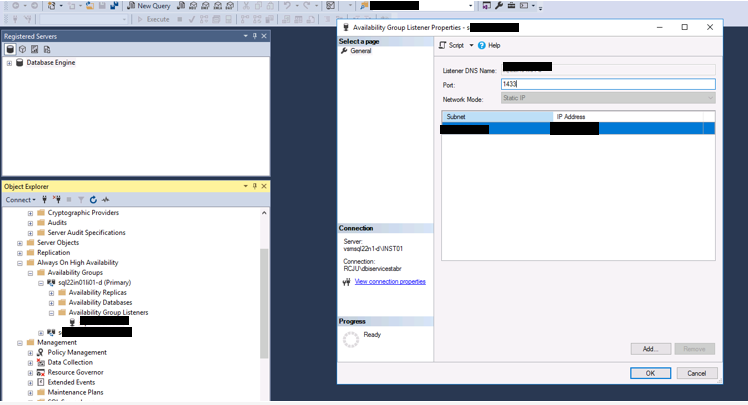Select the General page in dialog
Viewport: 748px width, 405px height.
coord(360,50)
